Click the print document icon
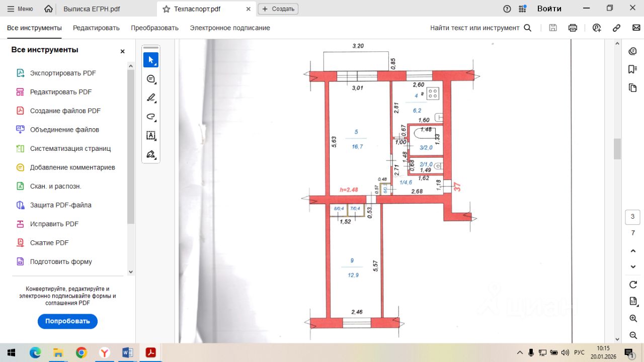 [x=573, y=28]
